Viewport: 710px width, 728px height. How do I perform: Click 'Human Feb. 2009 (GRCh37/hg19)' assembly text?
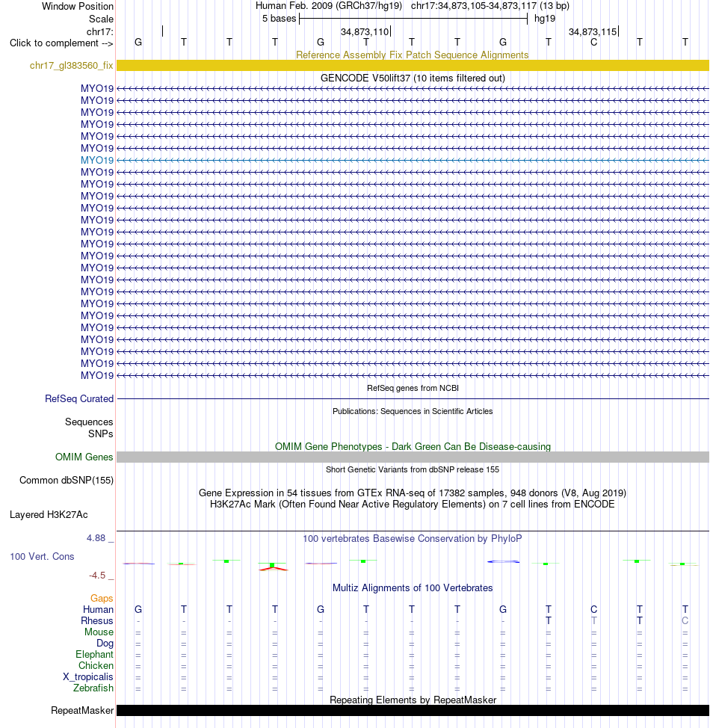pyautogui.click(x=330, y=6)
